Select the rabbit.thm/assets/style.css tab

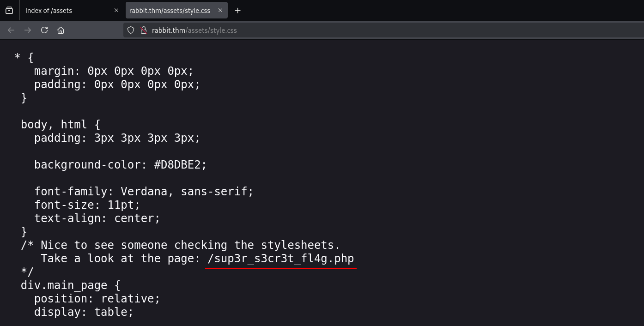click(170, 10)
